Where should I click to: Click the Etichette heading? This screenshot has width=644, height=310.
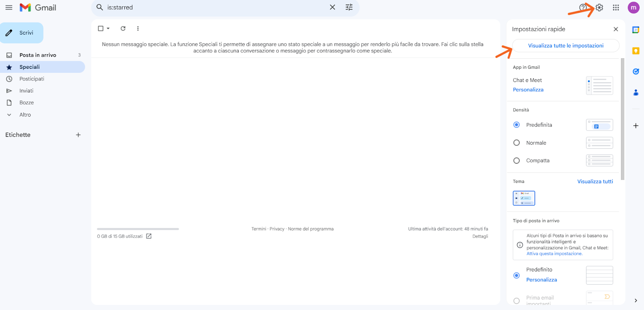pos(18,135)
